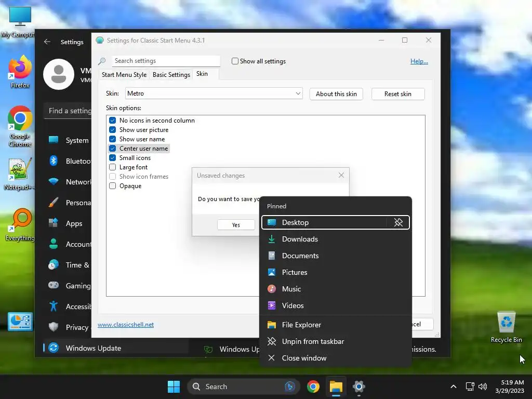
Task: Select Pictures in jump list
Action: click(335, 272)
